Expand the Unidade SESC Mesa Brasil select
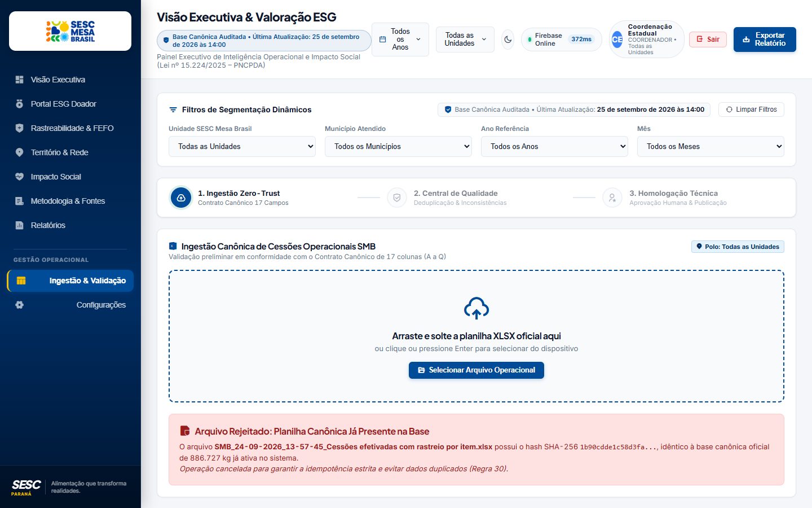Viewport: 812px width, 508px height. coord(242,146)
